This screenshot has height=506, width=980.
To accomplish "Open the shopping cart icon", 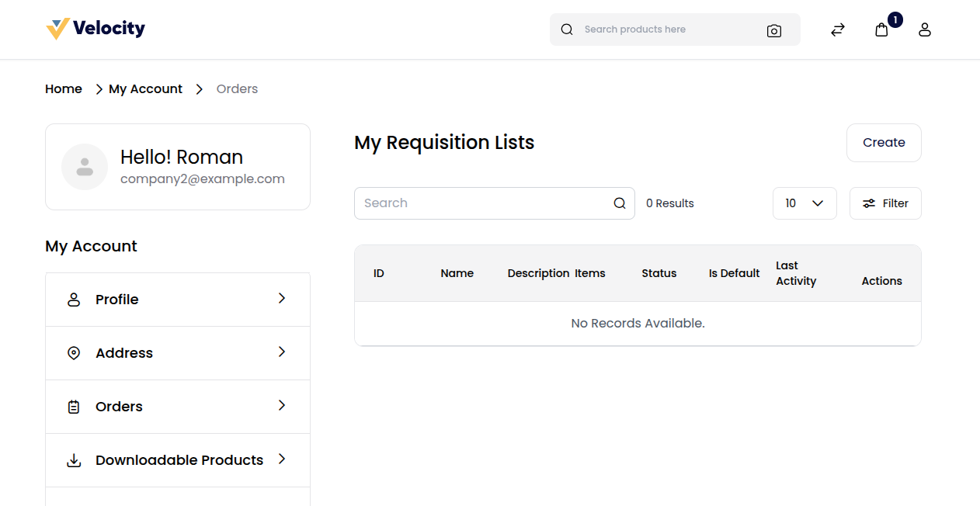I will click(x=881, y=29).
